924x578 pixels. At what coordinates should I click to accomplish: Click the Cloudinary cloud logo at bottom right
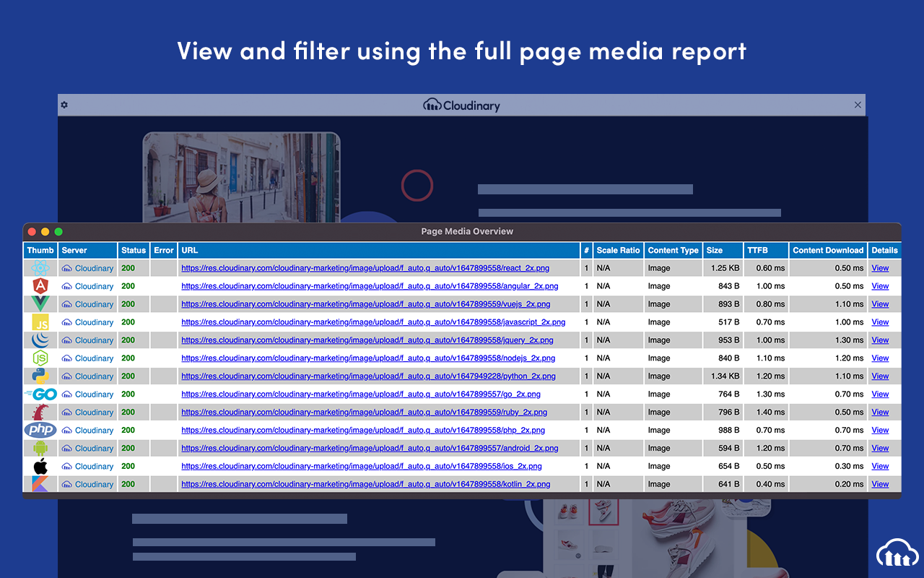pyautogui.click(x=897, y=553)
